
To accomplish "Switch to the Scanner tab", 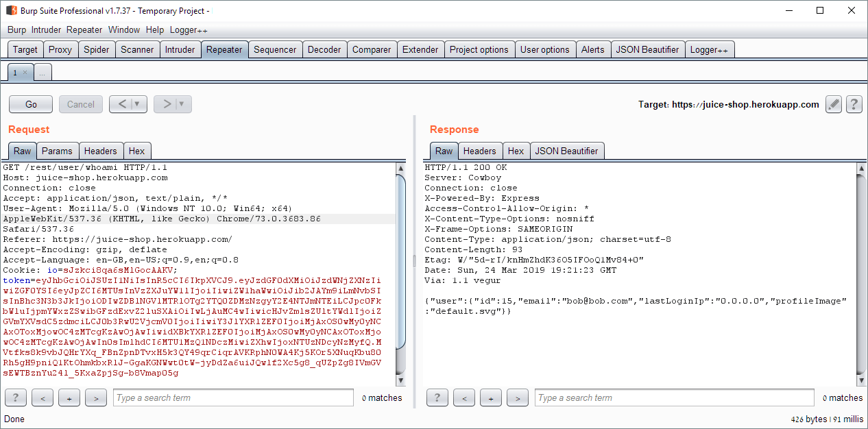I will coord(137,49).
